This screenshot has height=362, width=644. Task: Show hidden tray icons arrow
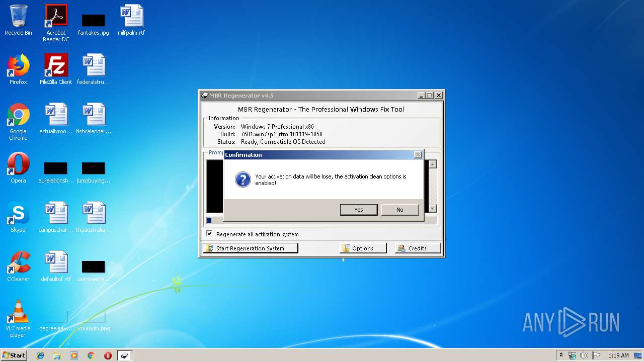click(x=561, y=355)
